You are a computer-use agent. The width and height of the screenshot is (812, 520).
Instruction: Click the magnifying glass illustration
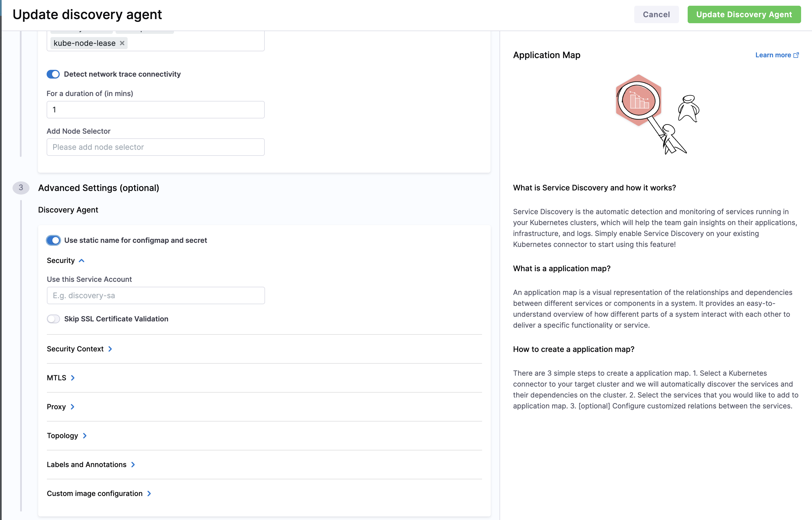(x=639, y=101)
